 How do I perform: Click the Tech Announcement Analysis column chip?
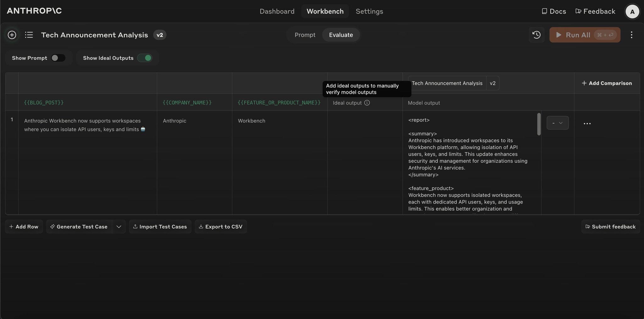[x=447, y=83]
